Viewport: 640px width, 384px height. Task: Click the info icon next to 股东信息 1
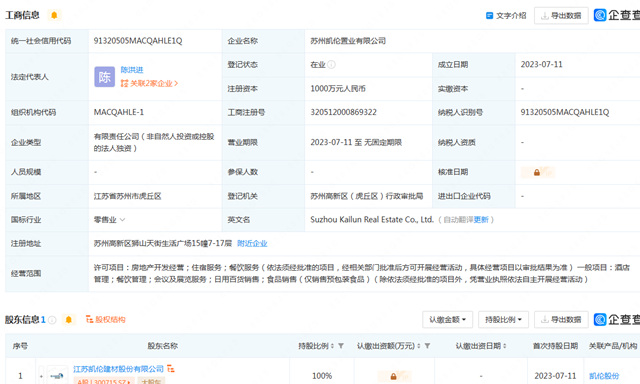[52, 320]
